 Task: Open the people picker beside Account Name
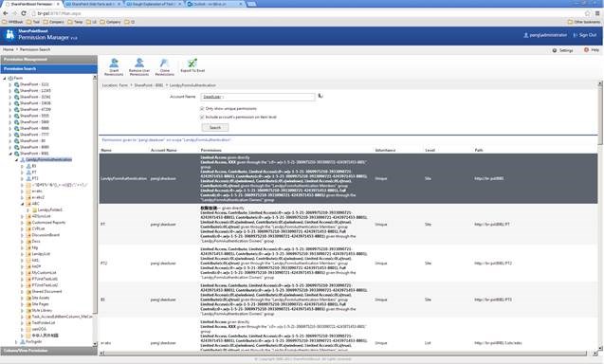click(x=320, y=97)
